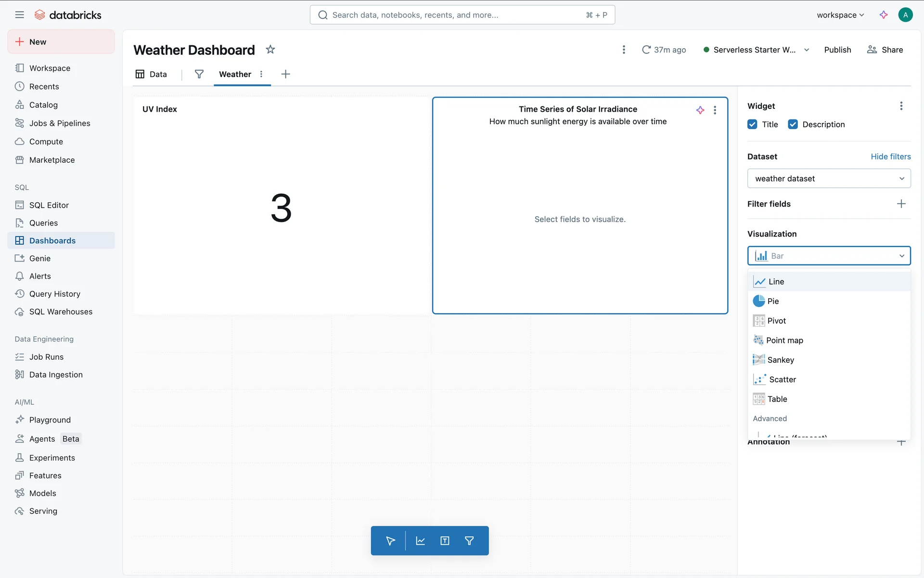Open the global filters funnel icon
This screenshot has height=578, width=924.
(x=199, y=74)
